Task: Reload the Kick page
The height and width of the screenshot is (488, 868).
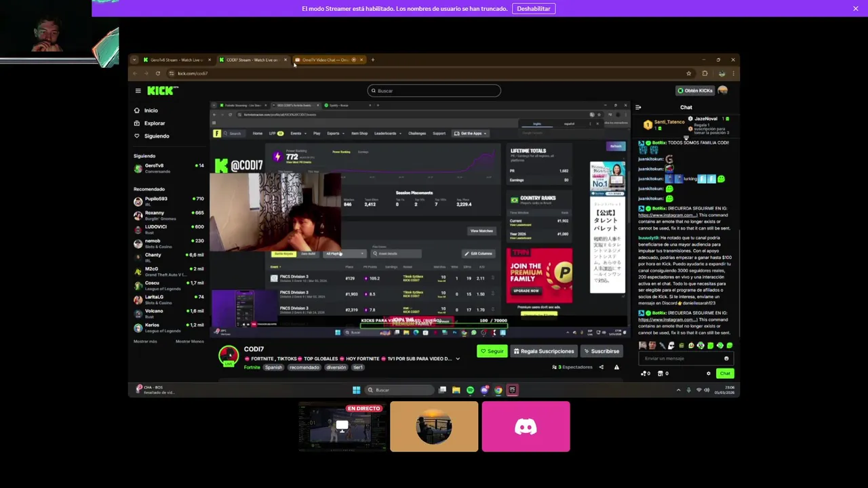Action: point(158,73)
